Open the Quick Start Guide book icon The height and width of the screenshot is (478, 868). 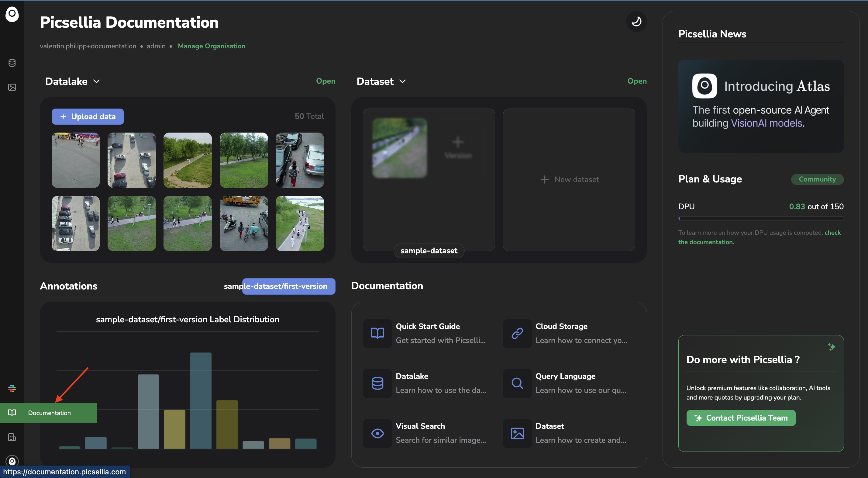[x=377, y=333]
